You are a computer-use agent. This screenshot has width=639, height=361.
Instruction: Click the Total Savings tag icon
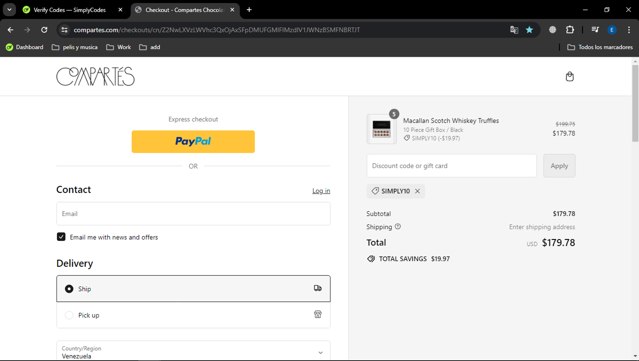[x=371, y=259]
